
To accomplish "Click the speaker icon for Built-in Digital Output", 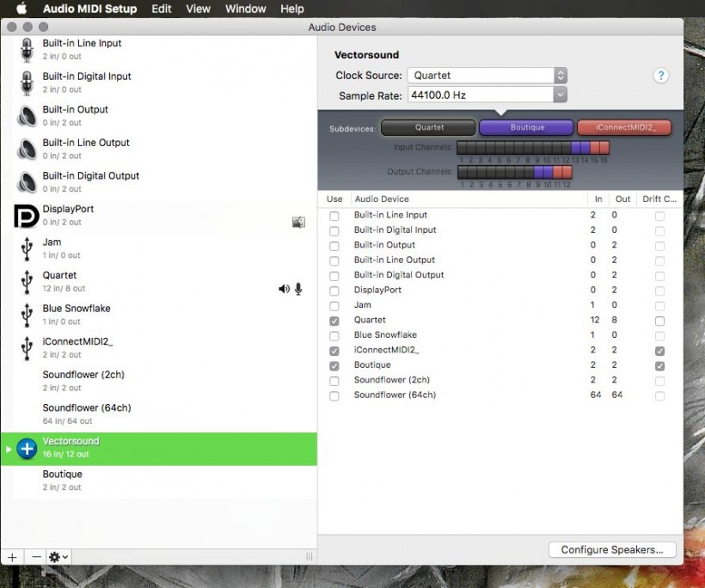I will [x=27, y=182].
